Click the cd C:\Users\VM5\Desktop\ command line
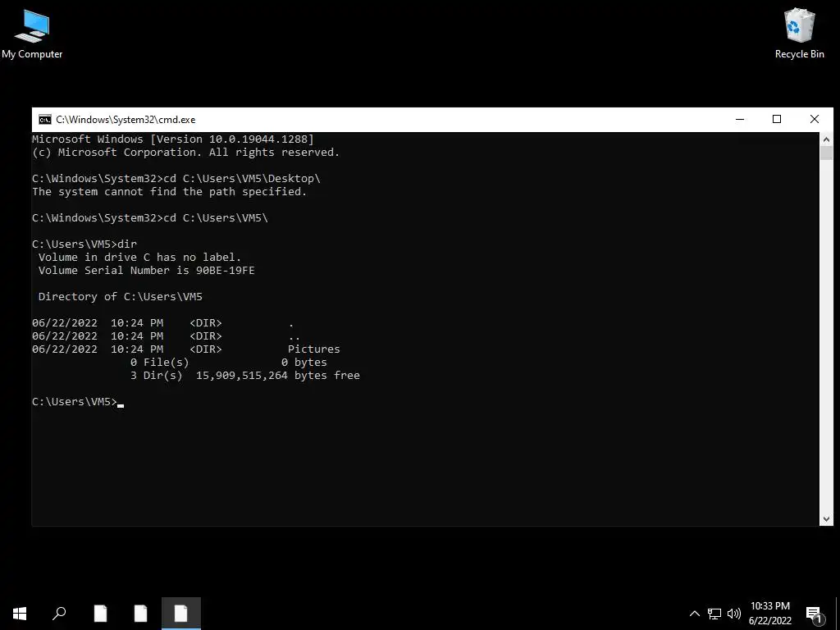The image size is (840, 630). pos(176,178)
